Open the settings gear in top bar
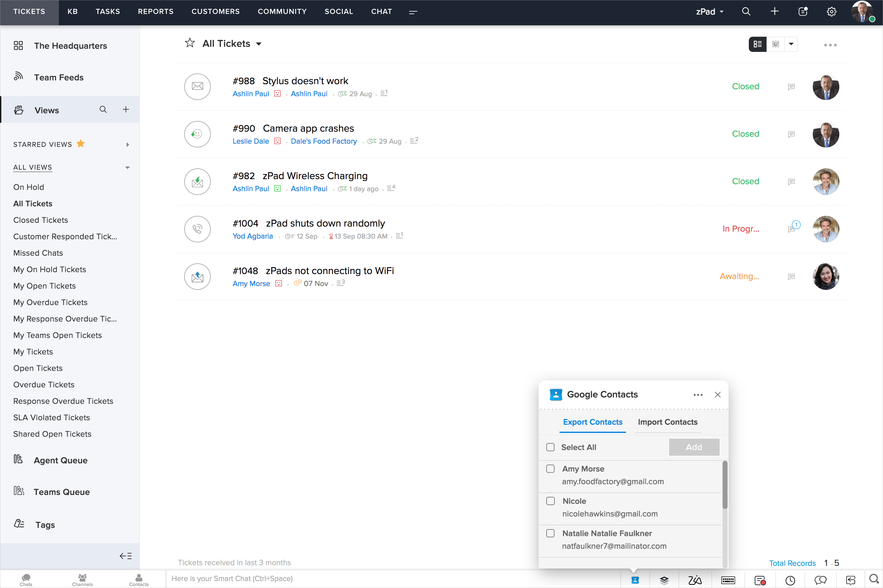Screen dimensions: 883x588 [x=831, y=12]
